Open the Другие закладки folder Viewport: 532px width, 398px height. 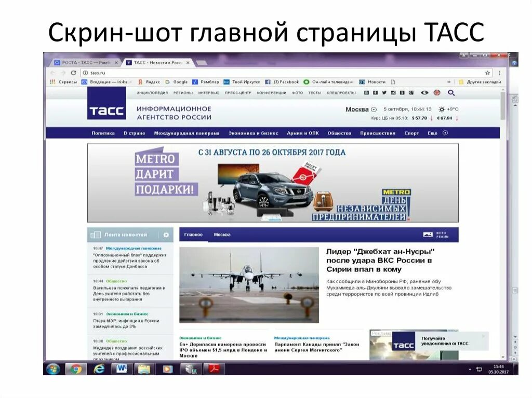480,81
